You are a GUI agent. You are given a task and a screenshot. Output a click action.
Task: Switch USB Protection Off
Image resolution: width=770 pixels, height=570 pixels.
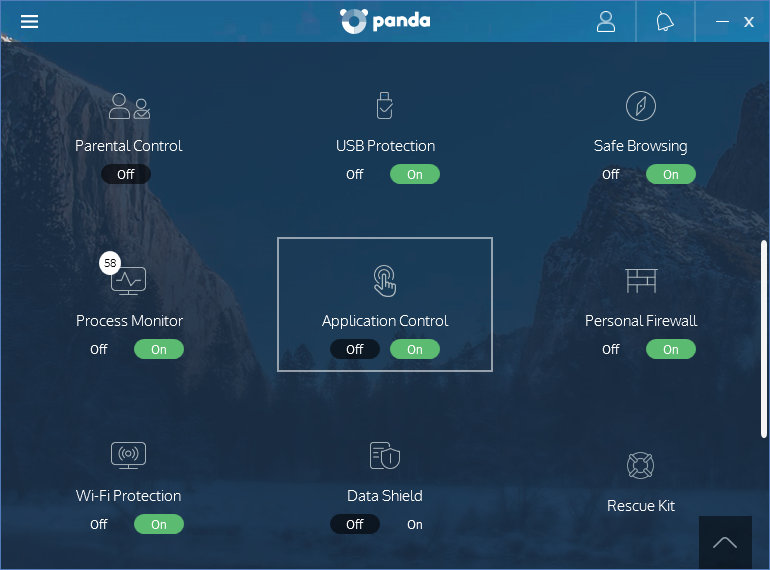[x=355, y=174]
